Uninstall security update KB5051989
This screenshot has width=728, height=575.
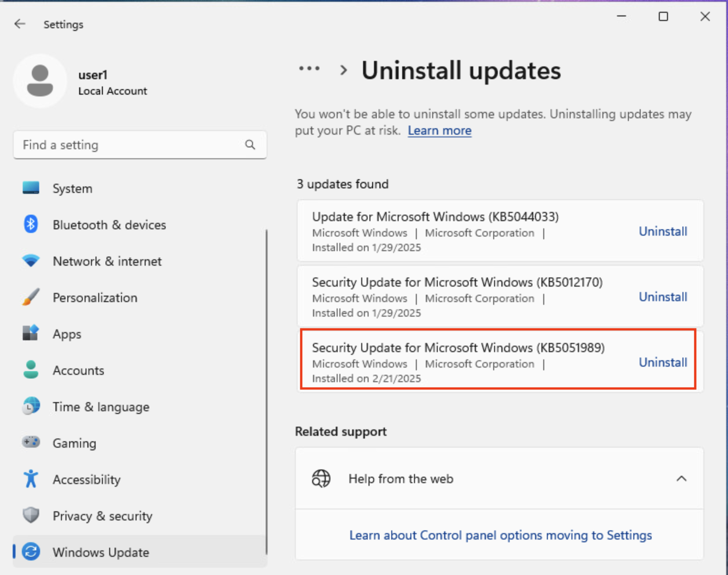click(662, 363)
